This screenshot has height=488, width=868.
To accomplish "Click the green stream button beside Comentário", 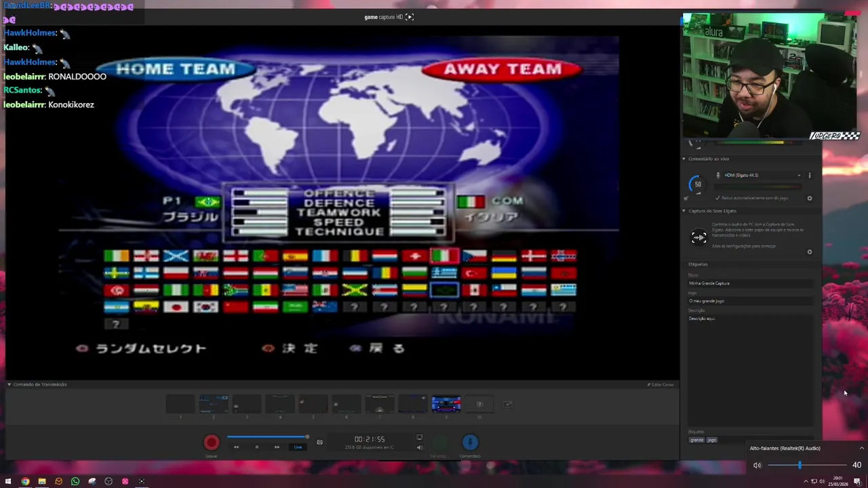I will coord(440,443).
